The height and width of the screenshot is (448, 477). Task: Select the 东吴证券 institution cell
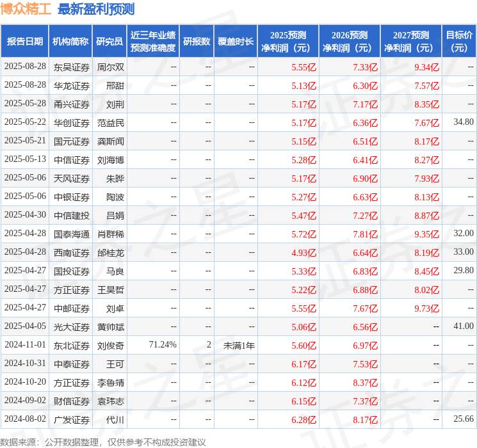pyautogui.click(x=72, y=67)
